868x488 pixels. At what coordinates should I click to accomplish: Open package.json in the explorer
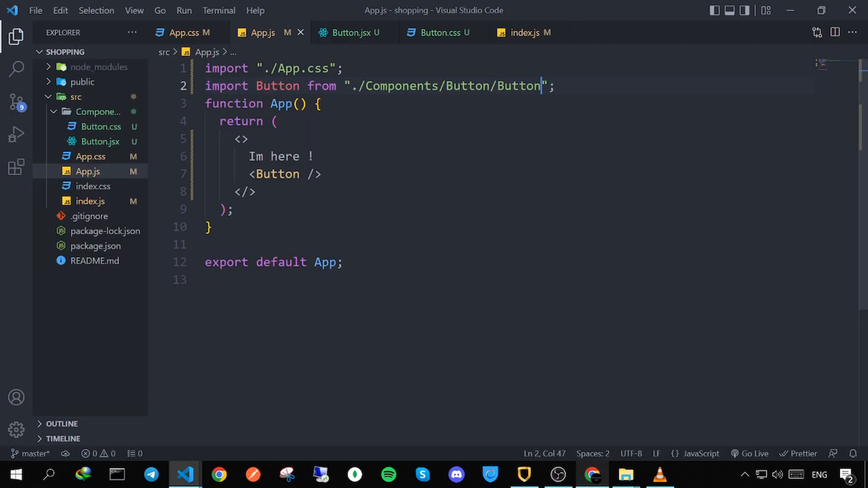95,246
